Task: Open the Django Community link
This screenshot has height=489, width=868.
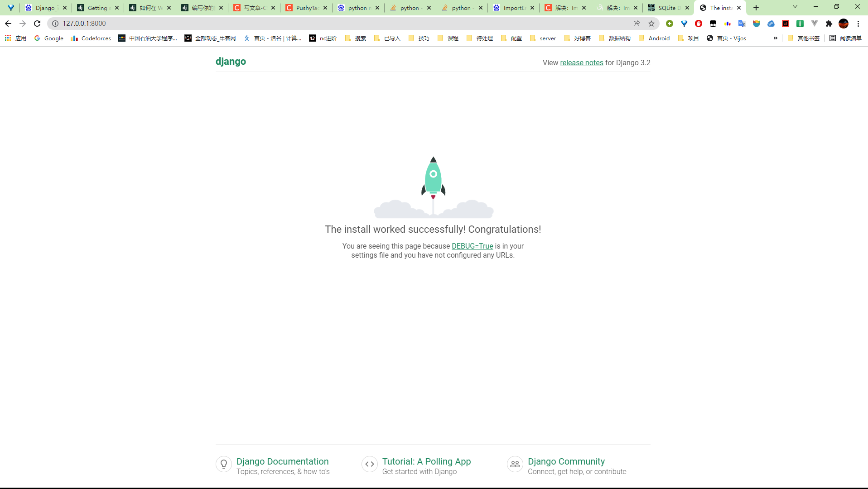Action: [566, 461]
